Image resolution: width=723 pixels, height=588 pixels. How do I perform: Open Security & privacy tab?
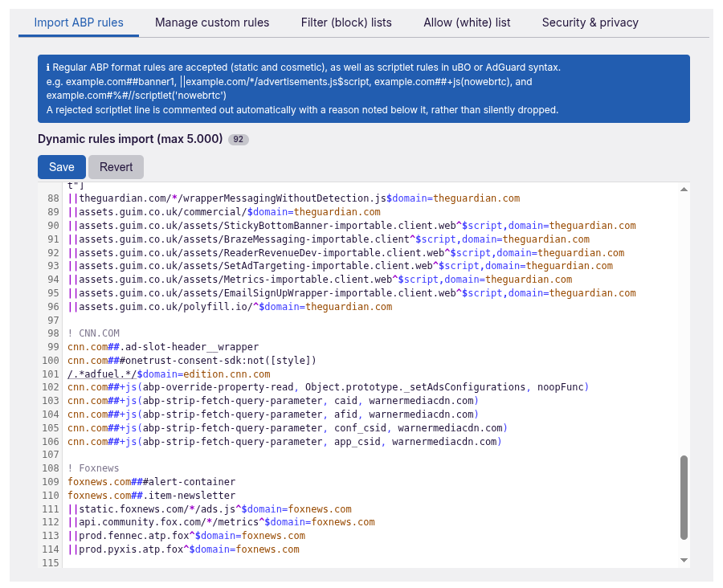pos(590,22)
